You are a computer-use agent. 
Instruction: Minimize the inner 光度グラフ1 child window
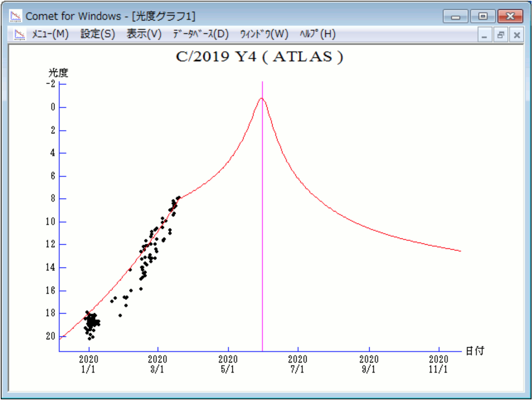[484, 35]
